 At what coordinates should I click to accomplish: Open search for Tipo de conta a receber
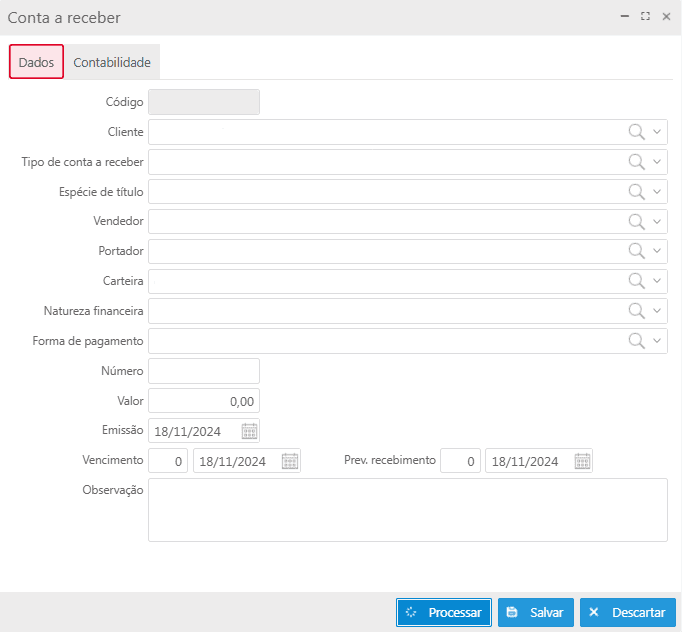[x=636, y=162]
